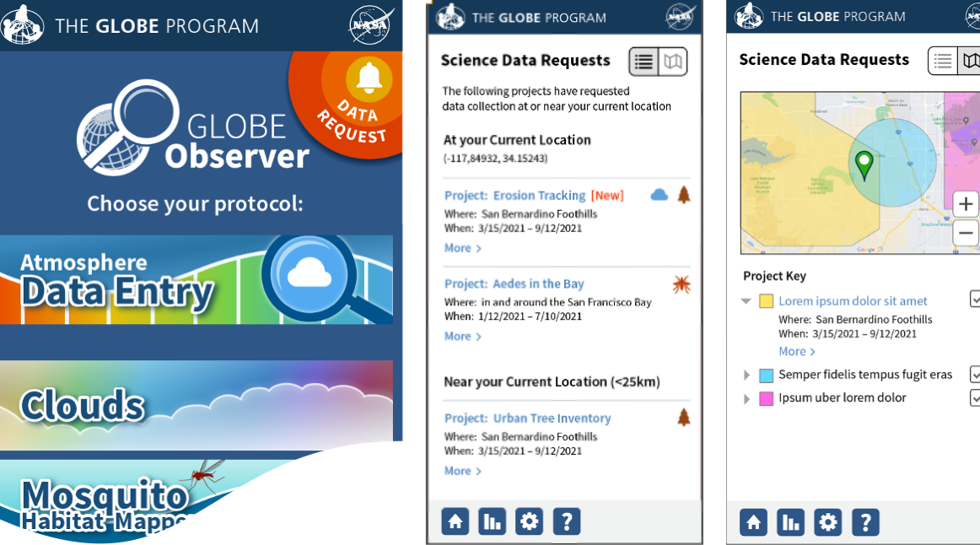Open Atmosphere Data Entry protocol
The width and height of the screenshot is (980, 545).
[x=197, y=279]
